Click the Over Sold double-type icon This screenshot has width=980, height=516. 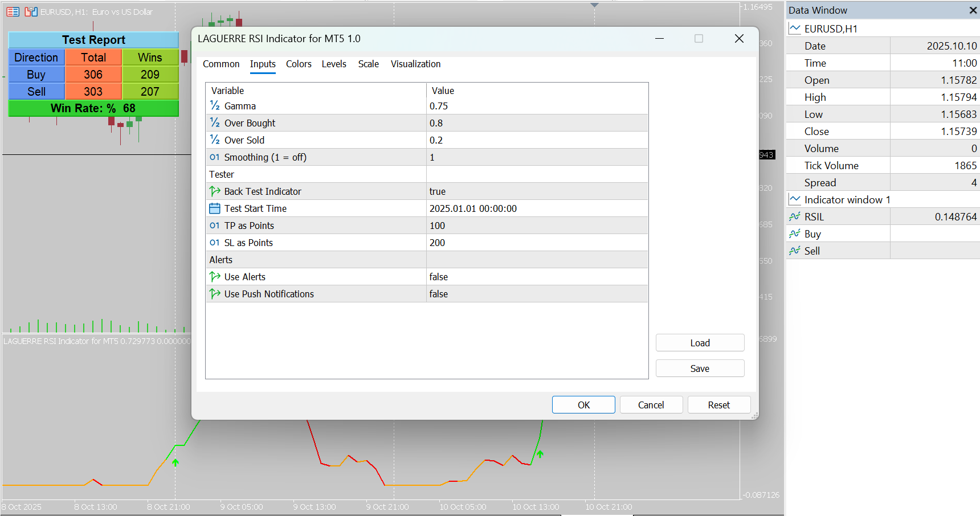[215, 140]
